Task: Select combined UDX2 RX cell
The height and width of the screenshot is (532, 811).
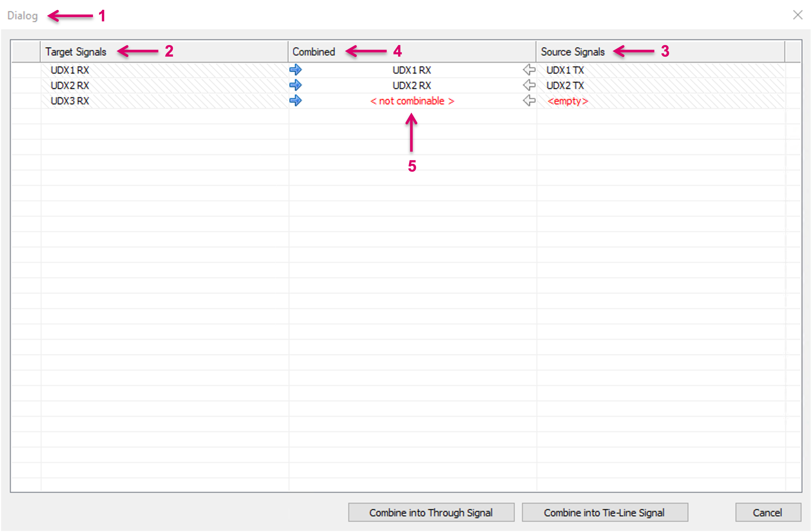Action: [412, 85]
